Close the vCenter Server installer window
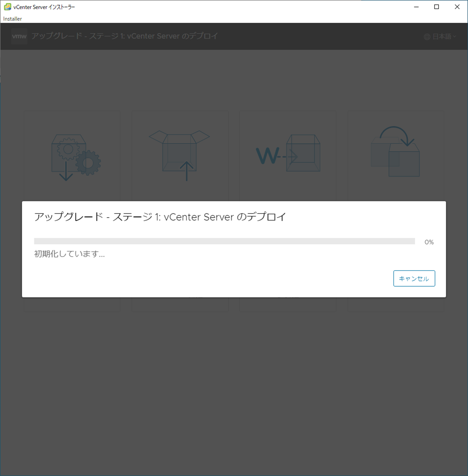This screenshot has height=476, width=468. (457, 7)
